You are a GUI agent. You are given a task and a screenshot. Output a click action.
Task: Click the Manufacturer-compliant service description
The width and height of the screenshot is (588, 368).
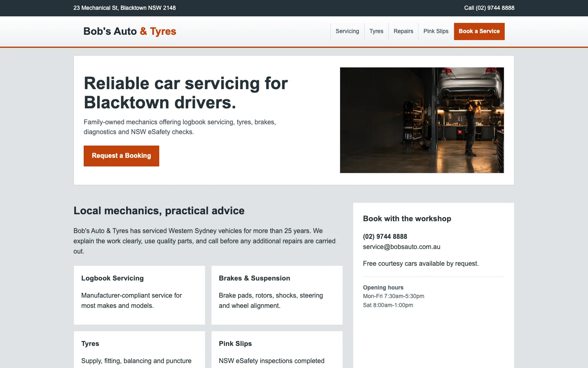click(x=131, y=301)
